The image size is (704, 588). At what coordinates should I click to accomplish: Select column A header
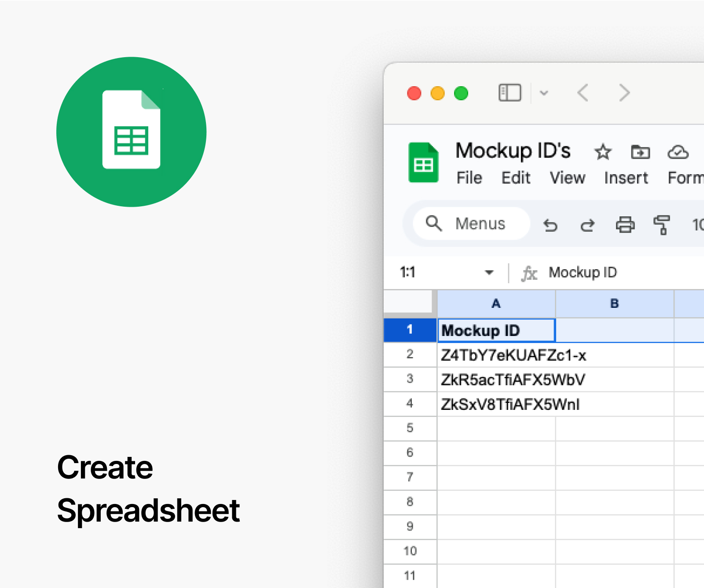[x=496, y=303]
